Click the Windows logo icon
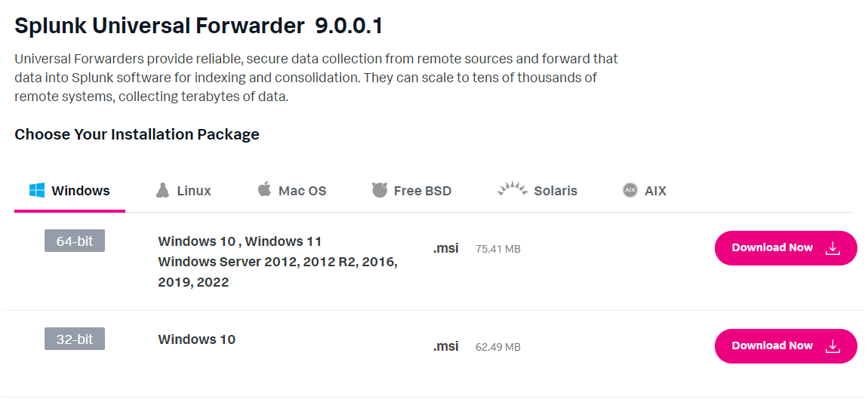This screenshot has width=868, height=399. [37, 191]
